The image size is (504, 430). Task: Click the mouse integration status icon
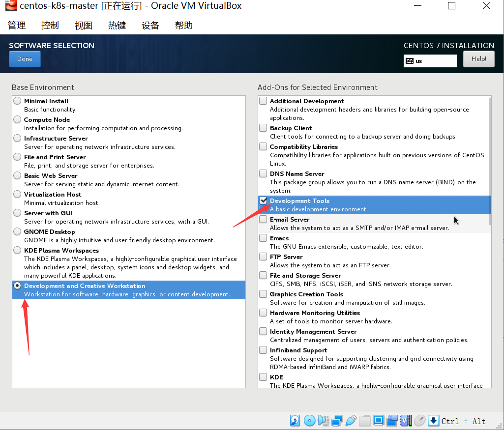(420, 421)
